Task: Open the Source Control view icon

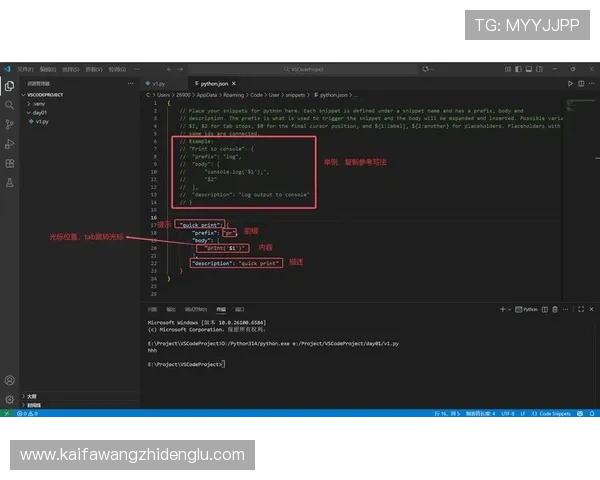Action: pos(10,124)
